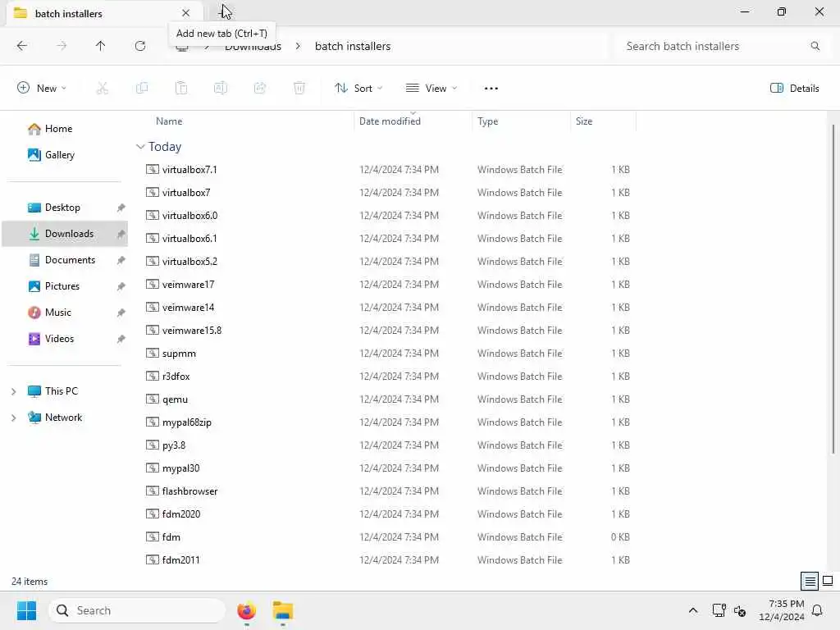
Task: Click File Explorer taskbar icon
Action: [283, 610]
